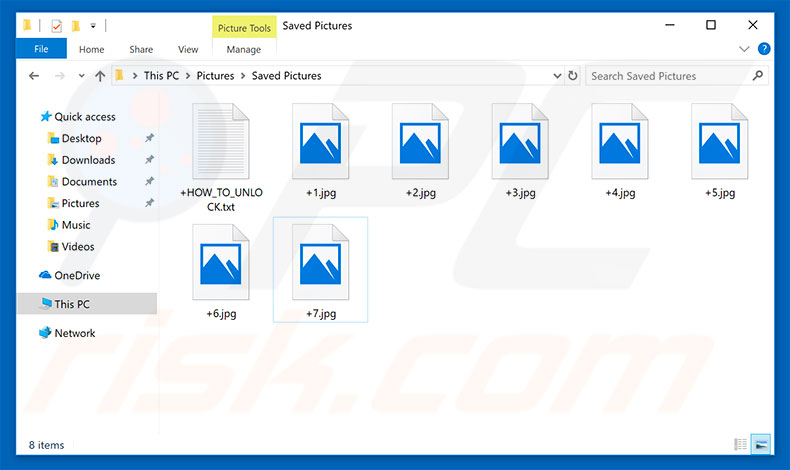Switch to Details view in status bar
Screen dimensions: 790x470
pyautogui.click(x=741, y=444)
